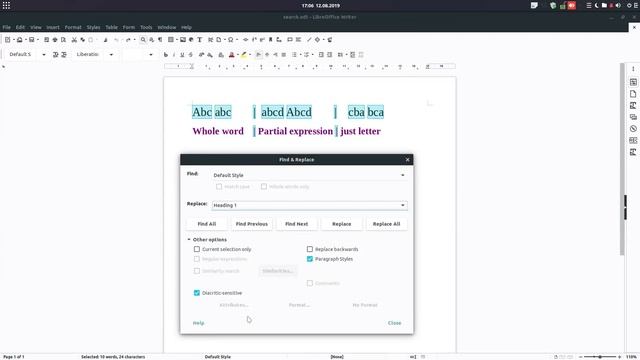640x360 pixels.
Task: Open the File menu
Action: (7, 27)
